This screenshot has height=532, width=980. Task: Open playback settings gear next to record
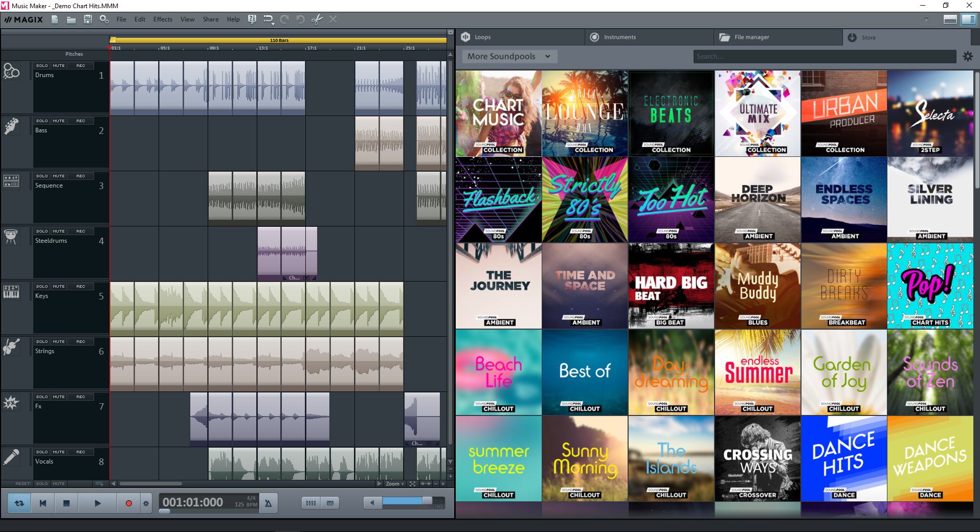[146, 503]
